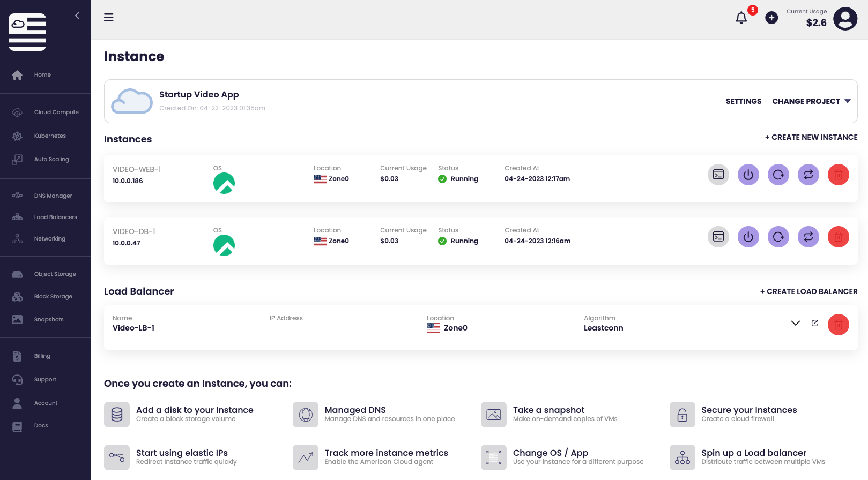Screen dimensions: 868x480
Task: Expand Video-LB-1 load balancer details
Action: (795, 323)
